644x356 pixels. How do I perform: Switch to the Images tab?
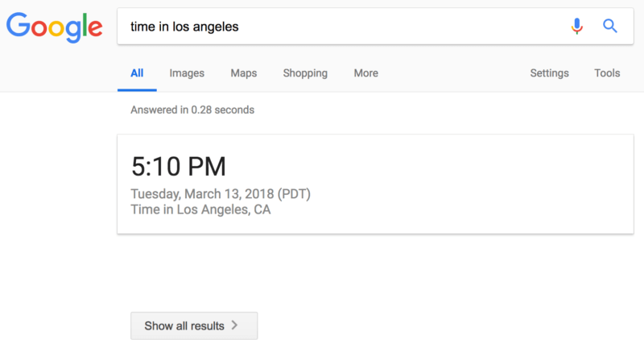[x=187, y=73]
